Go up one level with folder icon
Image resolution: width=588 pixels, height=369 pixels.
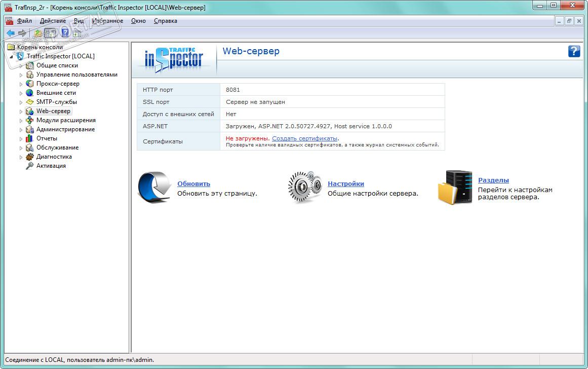(x=38, y=33)
